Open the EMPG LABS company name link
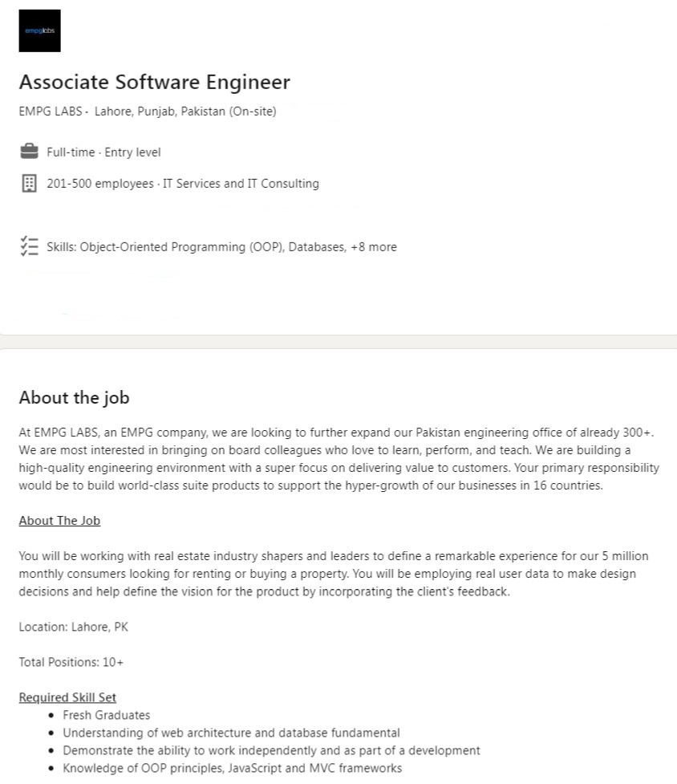This screenshot has height=784, width=677. click(50, 112)
